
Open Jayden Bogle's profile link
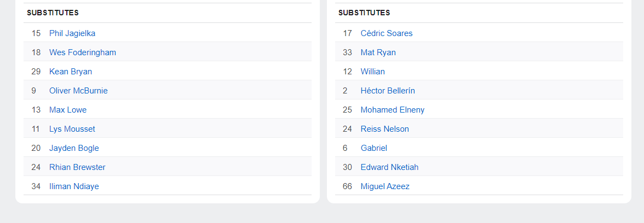tap(74, 148)
